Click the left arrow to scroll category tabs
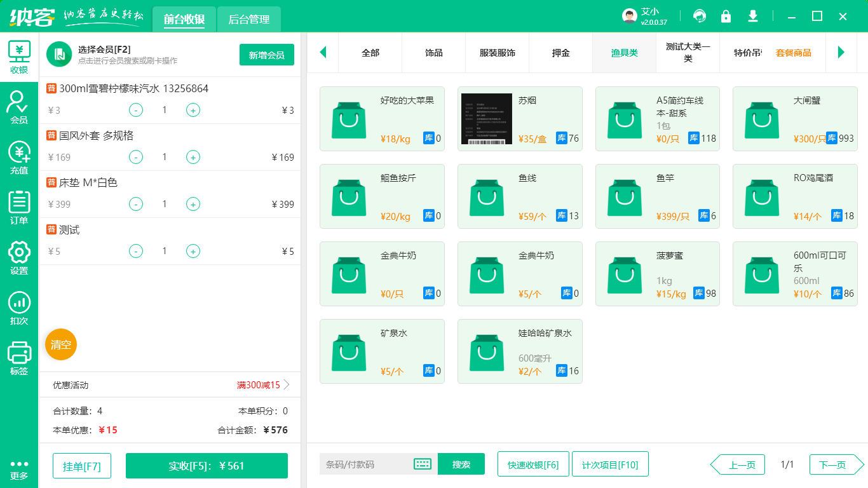The width and height of the screenshot is (868, 488). pos(323,53)
